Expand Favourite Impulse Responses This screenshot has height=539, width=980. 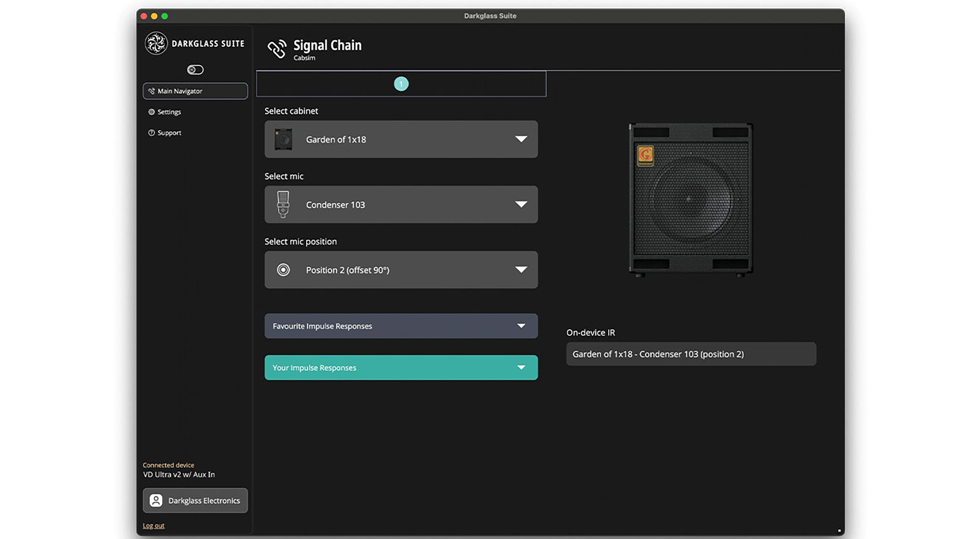[x=401, y=326]
